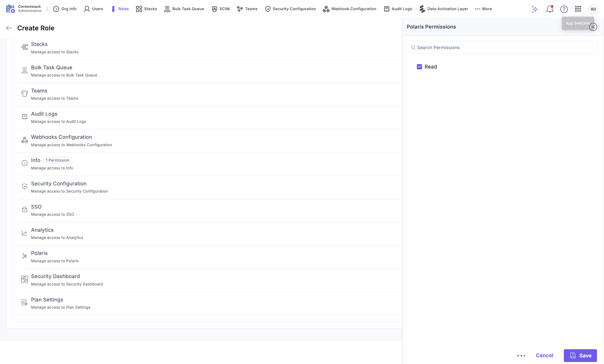Screen dimensions: 604x364
Task: Select the Roles nav item
Action: pos(120,9)
